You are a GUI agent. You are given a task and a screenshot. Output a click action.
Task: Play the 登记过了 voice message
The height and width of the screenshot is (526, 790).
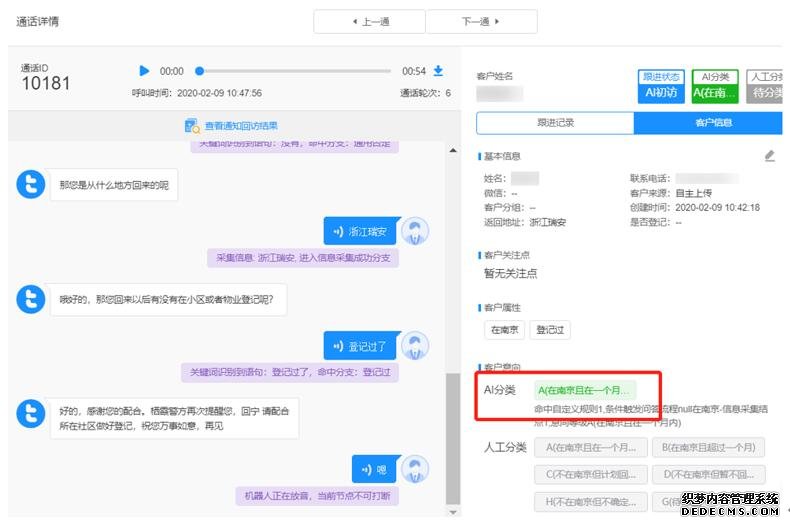[360, 346]
